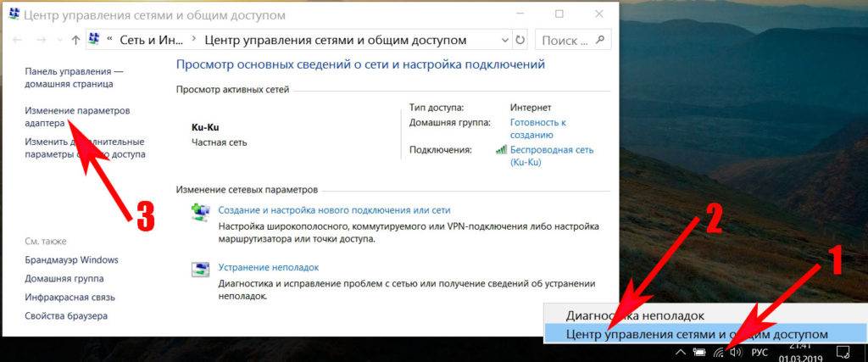868x362 pixels.
Task: Click the back arrow navigation button
Action: click(18, 40)
